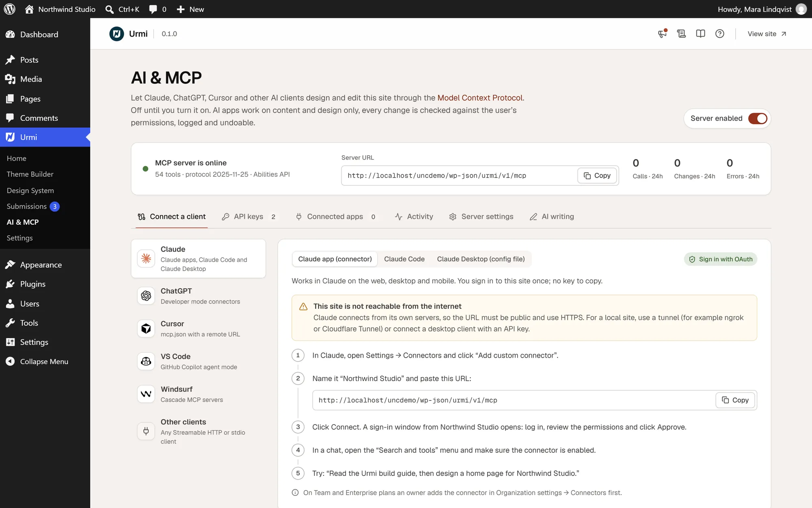
Task: Click the info icon by Team note
Action: [295, 493]
